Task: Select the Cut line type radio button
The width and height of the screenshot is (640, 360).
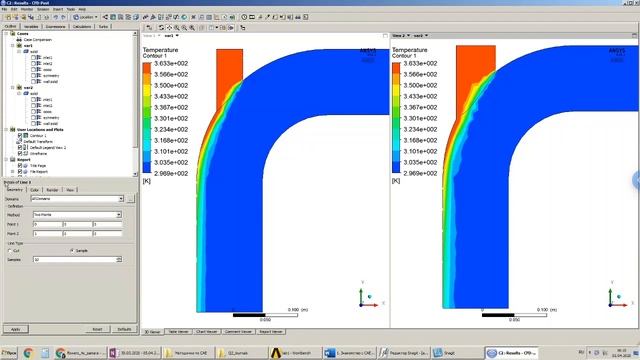Action: pyautogui.click(x=10, y=251)
